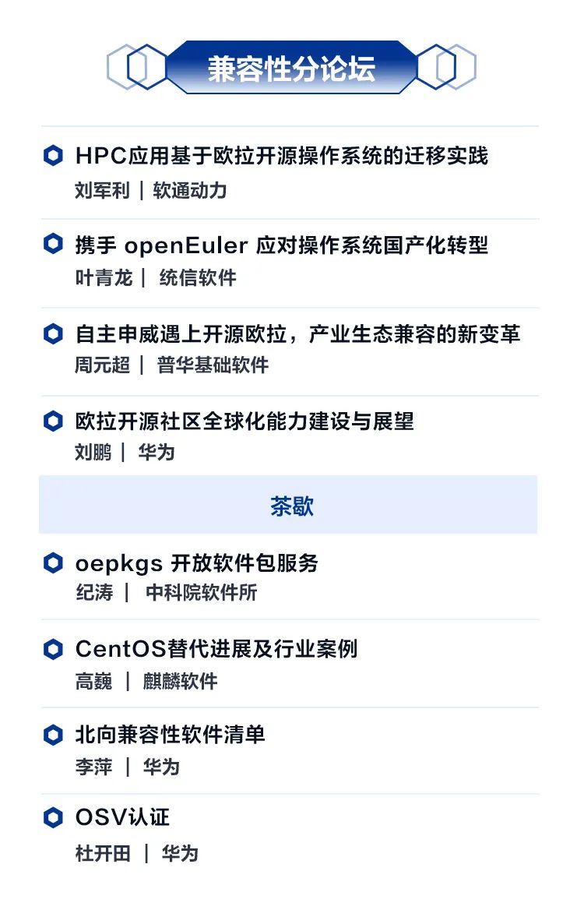Select speaker line 纪涛 | 中科院软件所
Image resolution: width=584 pixels, height=924 pixels.
click(166, 592)
